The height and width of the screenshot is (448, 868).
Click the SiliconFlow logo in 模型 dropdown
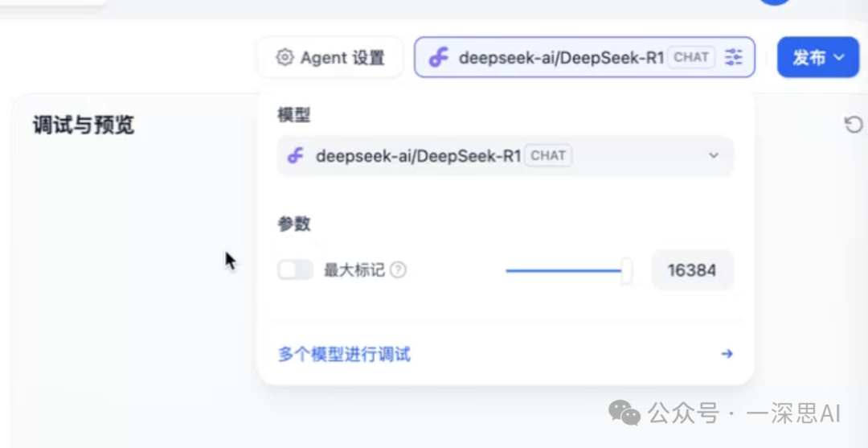[x=296, y=156]
